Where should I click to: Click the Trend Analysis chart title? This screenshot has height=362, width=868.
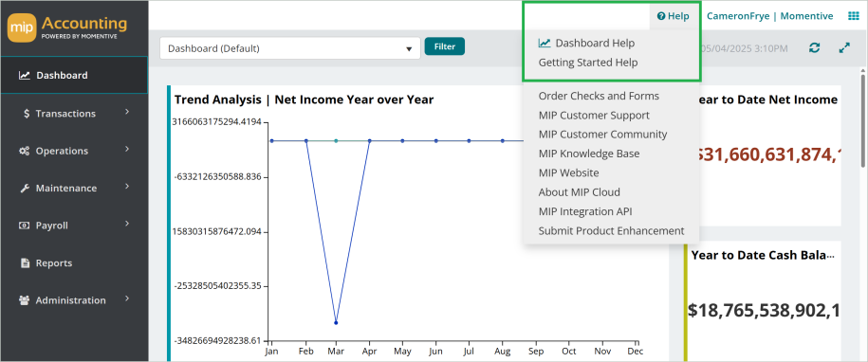(x=304, y=100)
